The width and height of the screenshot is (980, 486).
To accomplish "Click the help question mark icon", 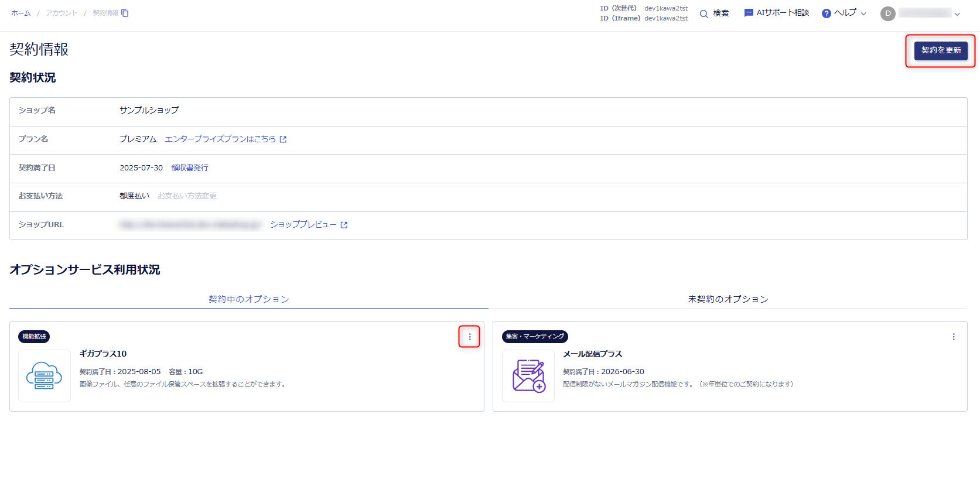I will coord(827,13).
